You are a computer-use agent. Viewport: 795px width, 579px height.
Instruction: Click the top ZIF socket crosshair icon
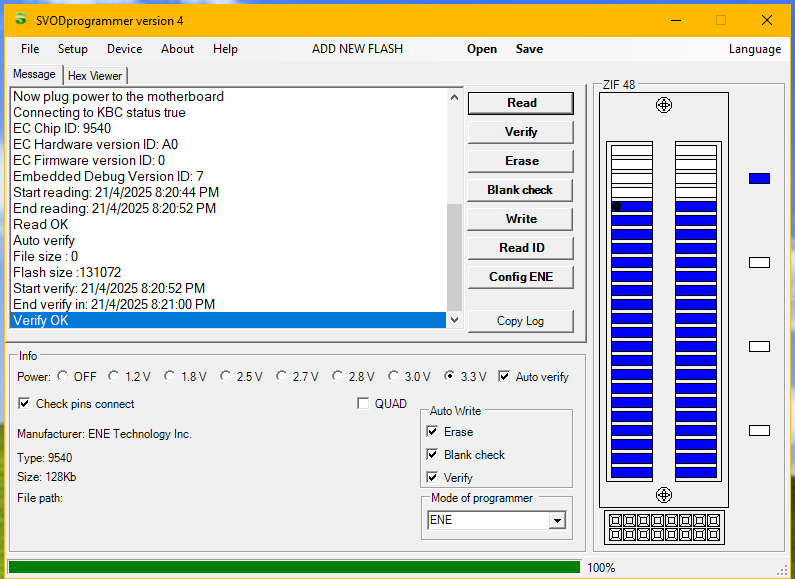[x=664, y=105]
